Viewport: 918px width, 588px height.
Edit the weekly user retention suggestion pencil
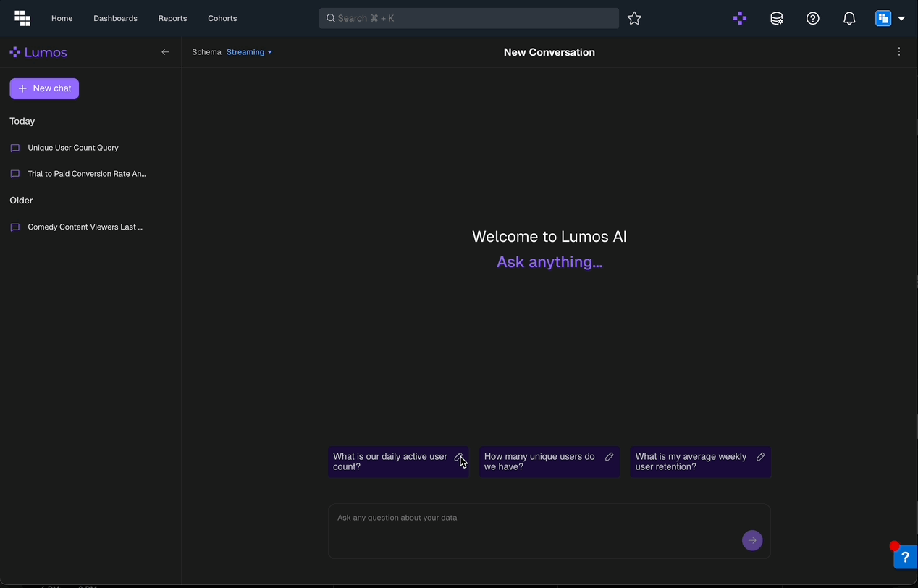(x=761, y=457)
